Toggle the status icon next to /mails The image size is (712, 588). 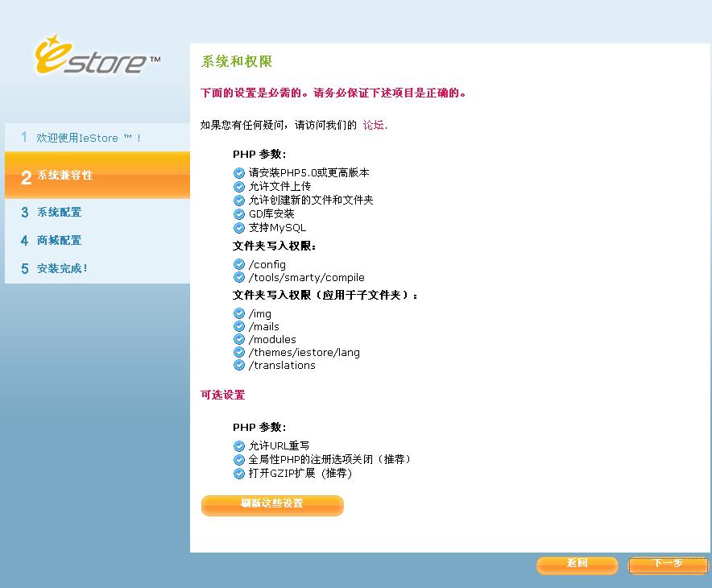pos(239,326)
